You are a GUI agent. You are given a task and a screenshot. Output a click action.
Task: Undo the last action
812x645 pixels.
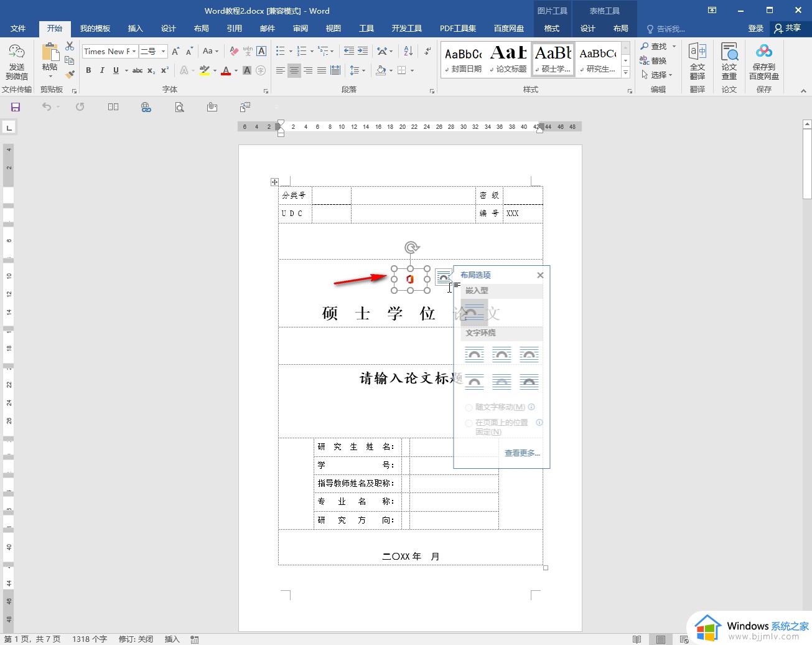(47, 107)
